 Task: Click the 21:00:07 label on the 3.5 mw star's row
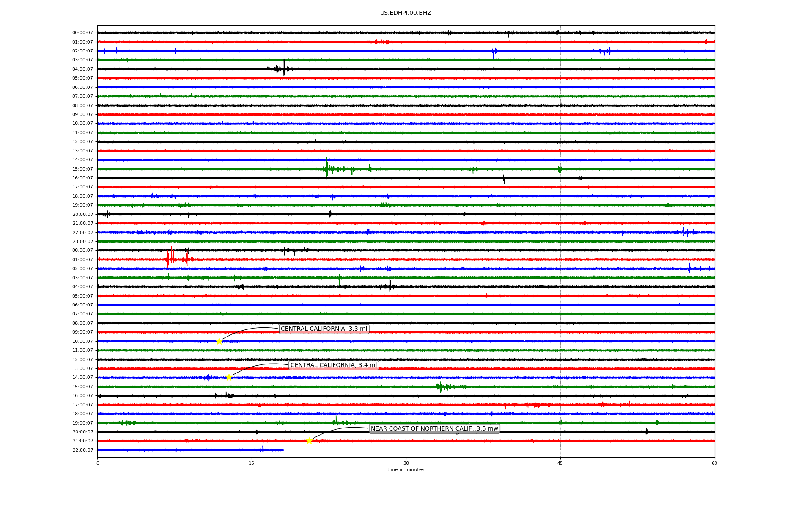pos(82,441)
